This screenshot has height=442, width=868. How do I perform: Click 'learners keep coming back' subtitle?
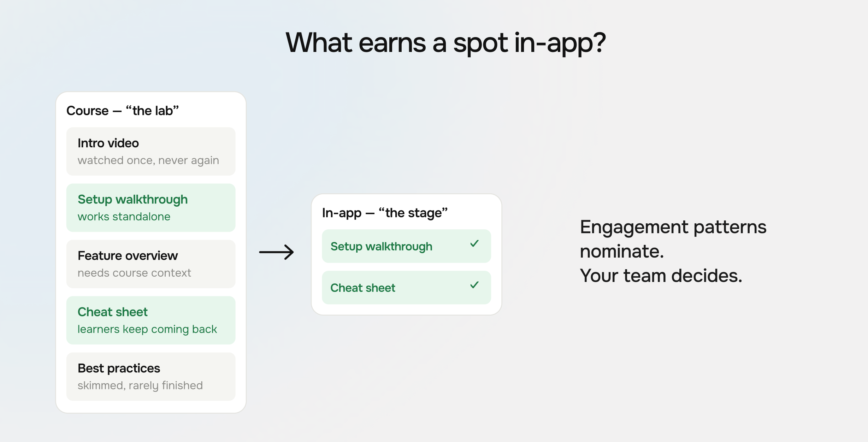[147, 329]
